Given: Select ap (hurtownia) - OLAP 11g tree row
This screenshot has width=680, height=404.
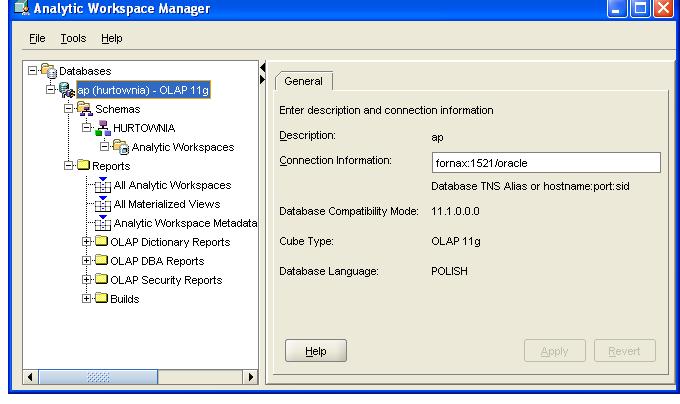Looking at the screenshot, I should 143,90.
